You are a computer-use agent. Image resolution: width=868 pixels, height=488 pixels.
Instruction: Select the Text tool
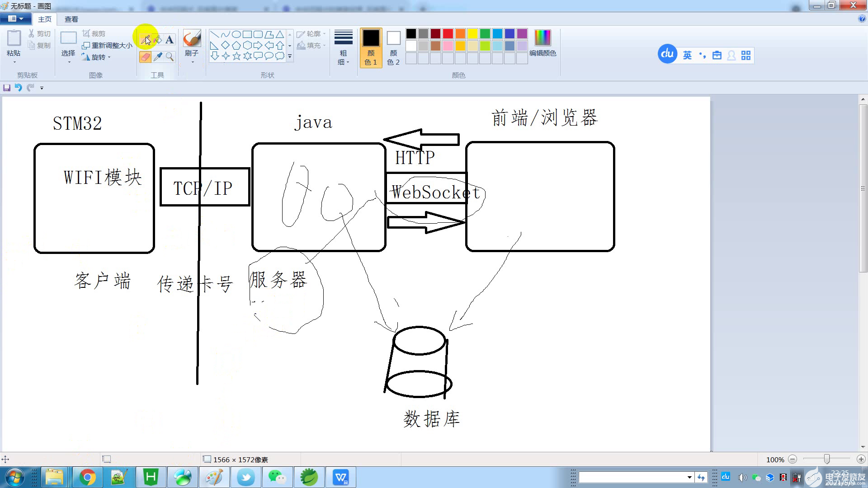170,40
